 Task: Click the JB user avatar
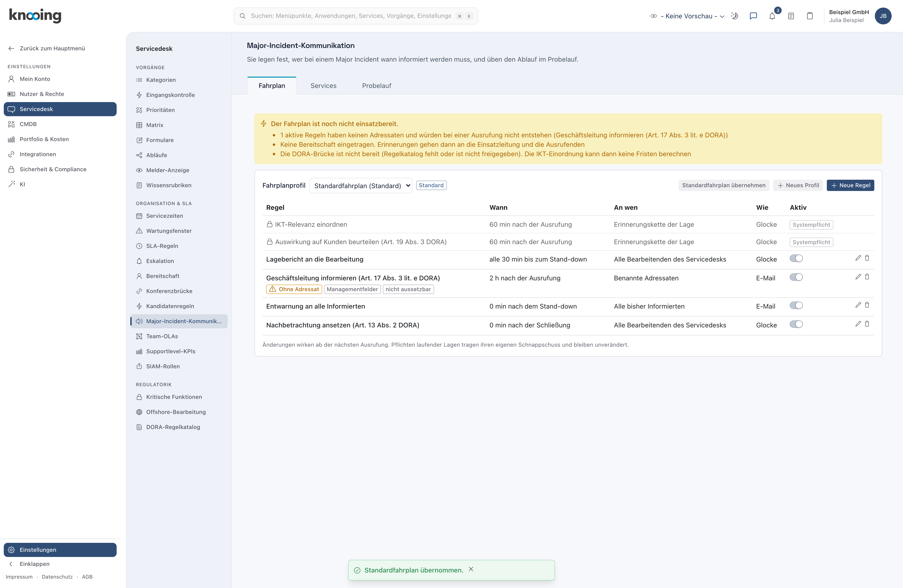click(x=883, y=16)
